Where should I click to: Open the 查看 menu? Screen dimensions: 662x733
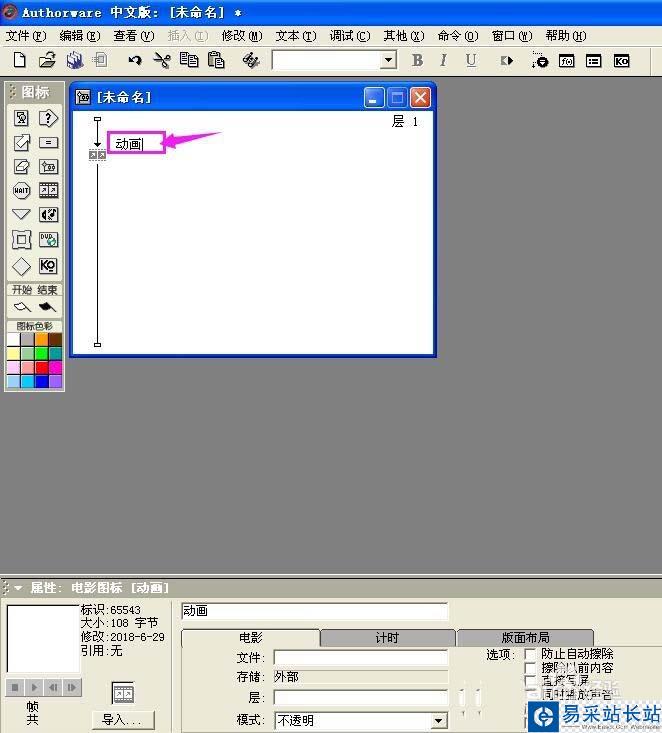(x=133, y=36)
